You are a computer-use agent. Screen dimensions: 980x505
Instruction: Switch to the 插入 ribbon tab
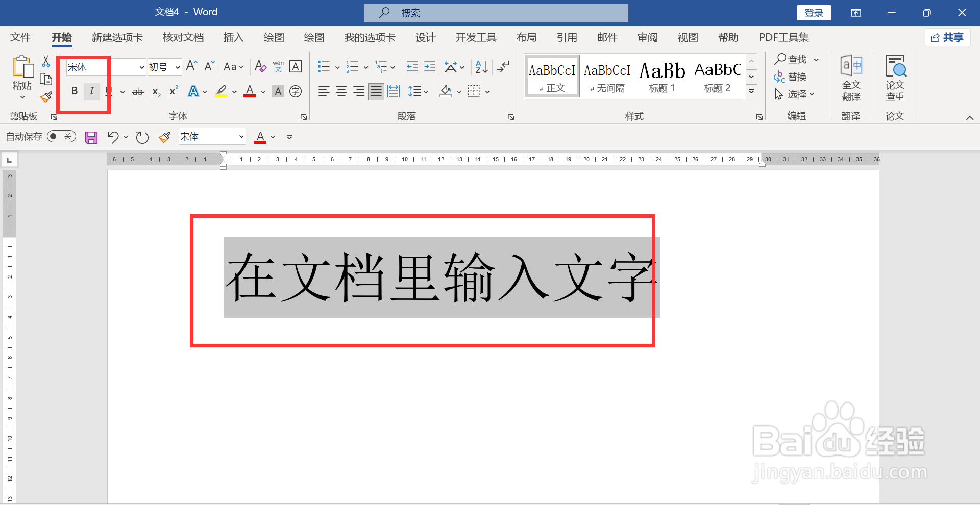233,37
